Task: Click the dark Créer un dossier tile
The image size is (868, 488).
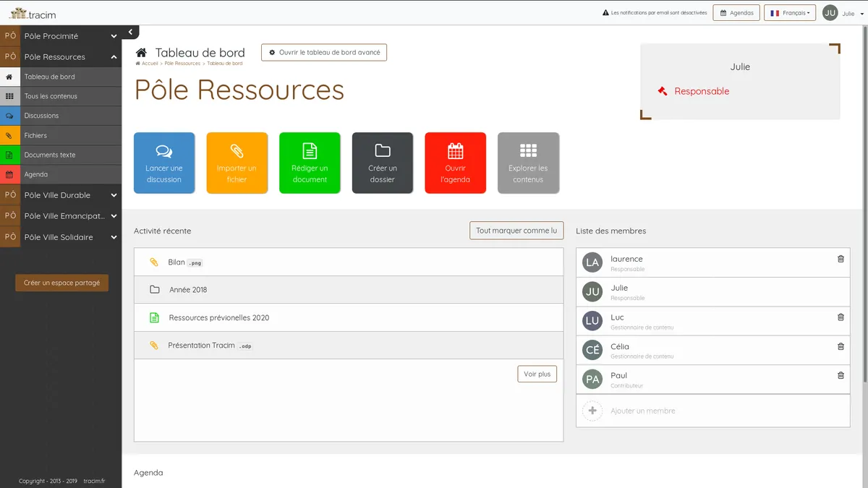Action: [382, 163]
